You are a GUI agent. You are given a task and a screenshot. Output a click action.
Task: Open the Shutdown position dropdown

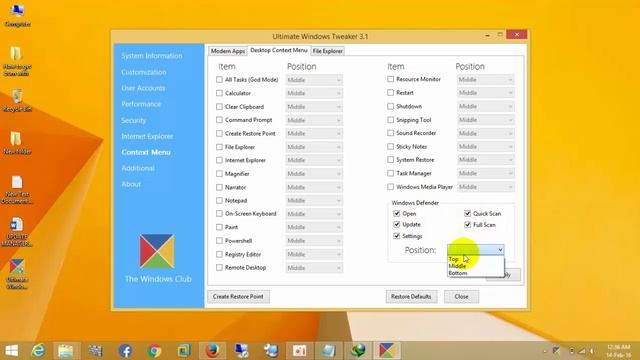point(485,106)
